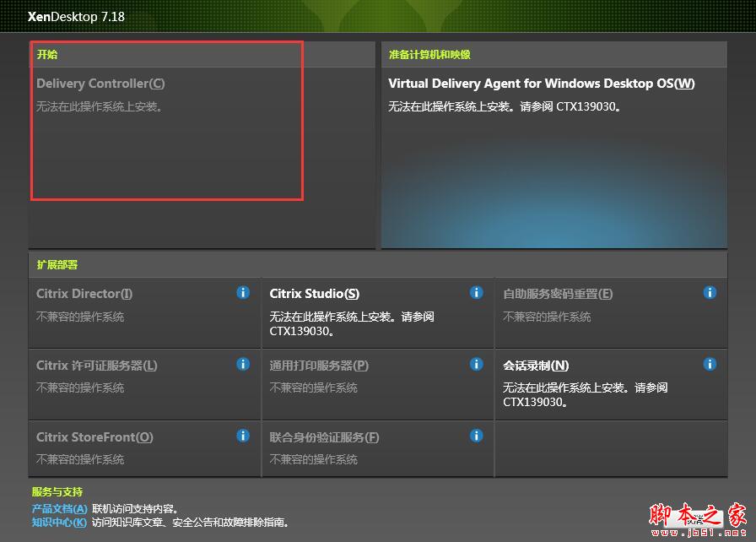756x542 pixels.
Task: Click 访问知识库文章、安全公告和故障排除指南 text
Action: [190, 523]
